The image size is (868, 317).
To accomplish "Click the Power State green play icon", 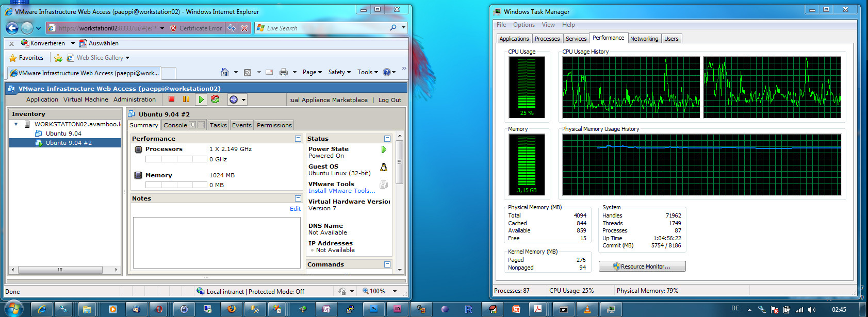I will (x=384, y=149).
